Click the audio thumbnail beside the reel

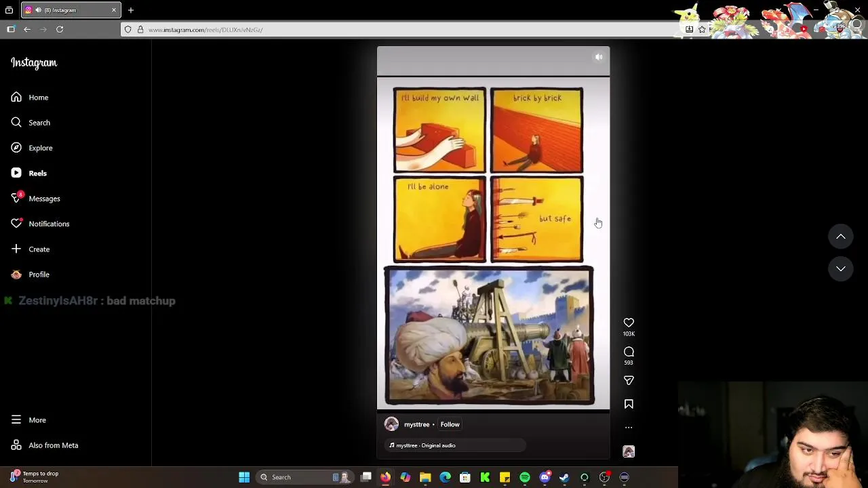click(629, 451)
